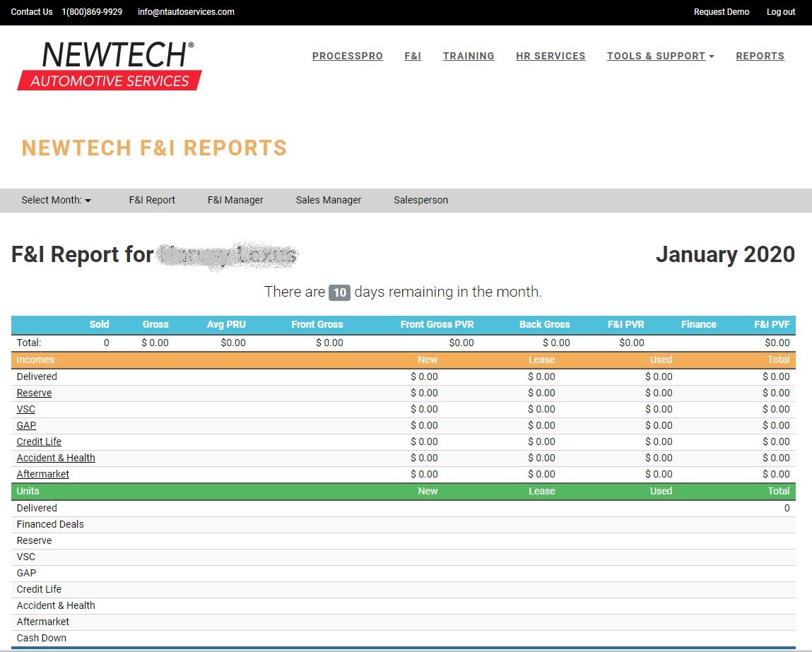
Task: Click the NEWTECH F&I REPORTS title
Action: point(154,148)
